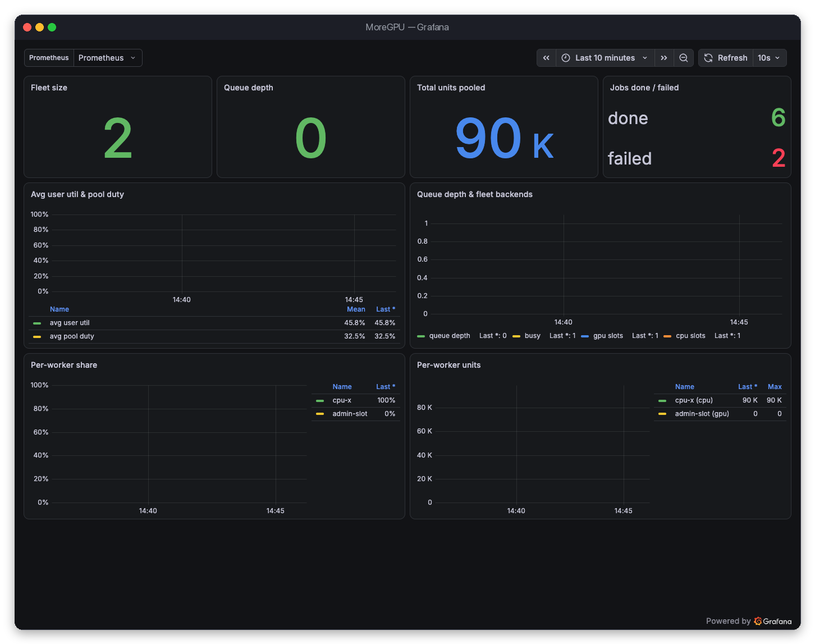Open Queue depth & fleet backends panel title
The image size is (815, 644).
click(x=475, y=194)
